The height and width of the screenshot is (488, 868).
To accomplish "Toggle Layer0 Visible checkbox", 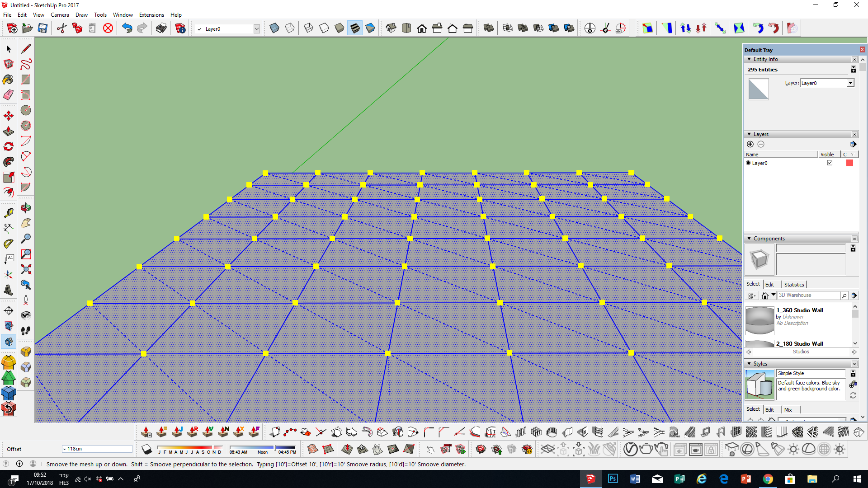I will 830,163.
